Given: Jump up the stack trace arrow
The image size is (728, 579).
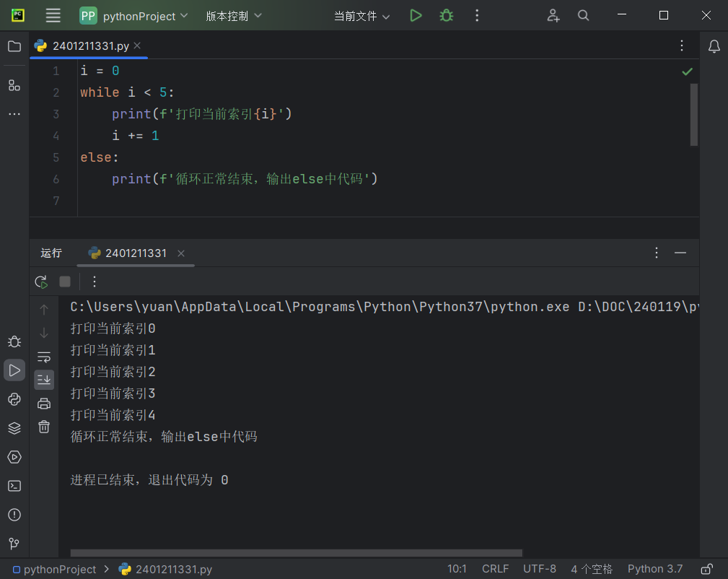Looking at the screenshot, I should [x=44, y=310].
